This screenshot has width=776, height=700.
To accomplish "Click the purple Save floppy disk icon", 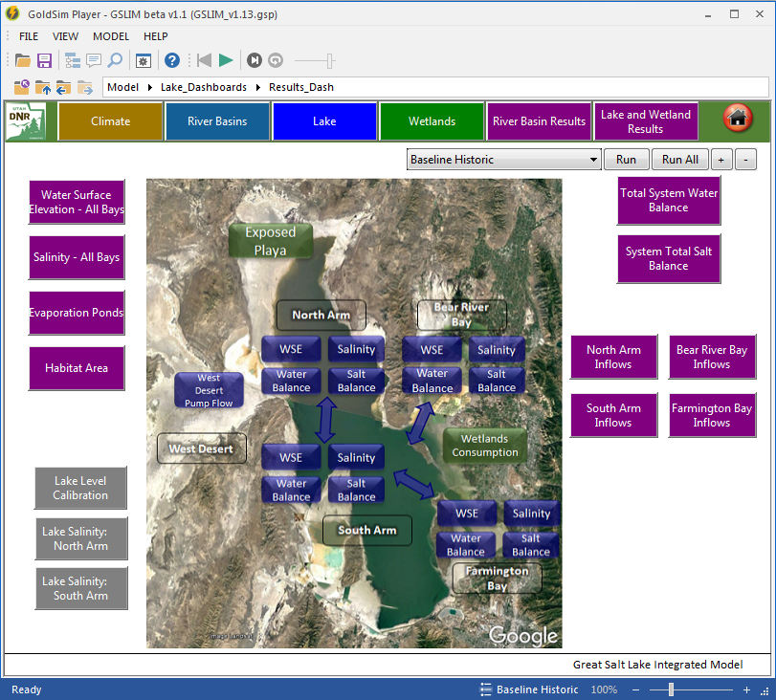I will (45, 61).
